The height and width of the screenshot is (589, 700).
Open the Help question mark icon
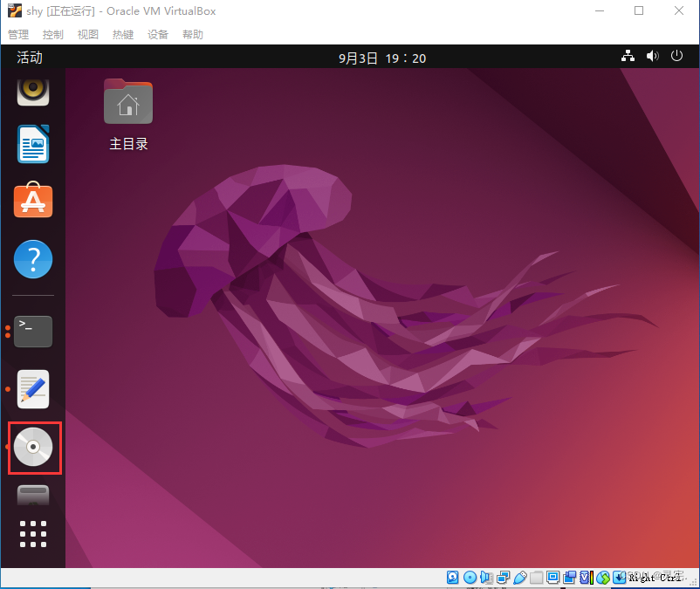(33, 259)
